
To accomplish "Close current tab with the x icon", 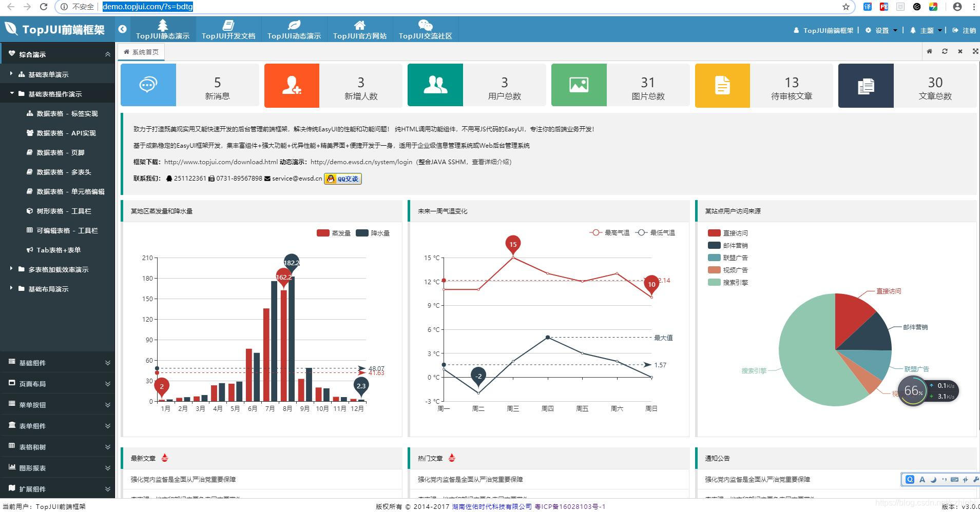I will (x=960, y=51).
